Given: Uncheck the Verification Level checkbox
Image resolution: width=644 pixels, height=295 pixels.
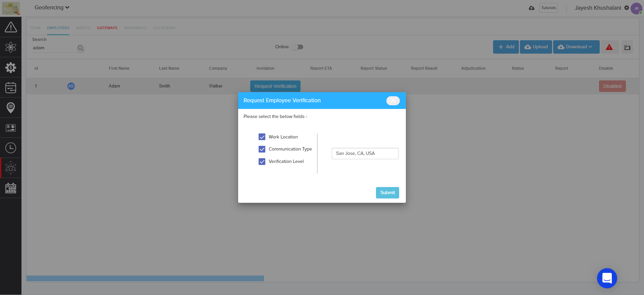Looking at the screenshot, I should (x=262, y=162).
